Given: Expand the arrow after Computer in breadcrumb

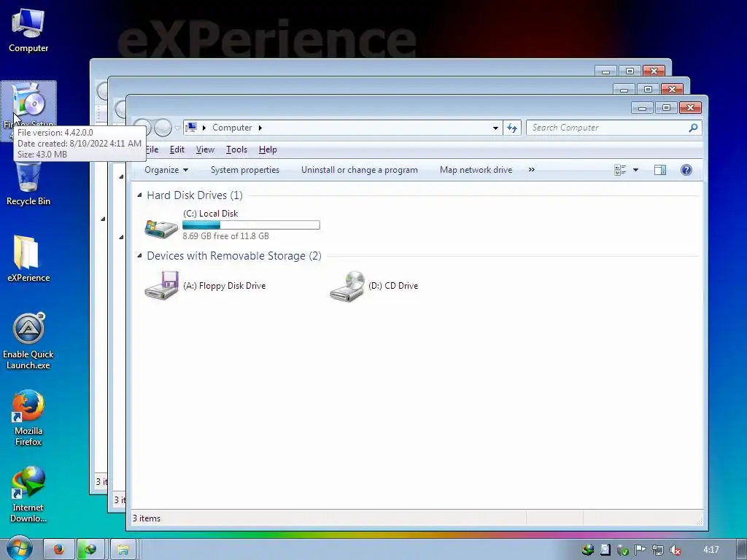Looking at the screenshot, I should pos(260,128).
